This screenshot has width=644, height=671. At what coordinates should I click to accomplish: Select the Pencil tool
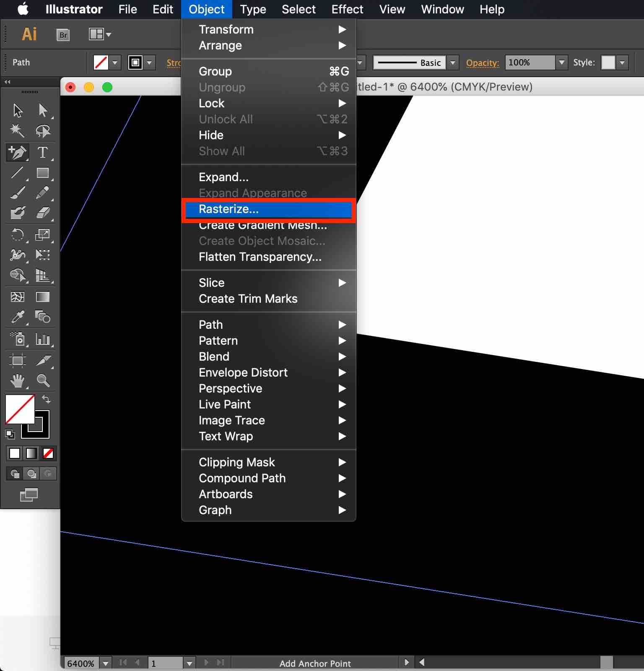click(43, 193)
